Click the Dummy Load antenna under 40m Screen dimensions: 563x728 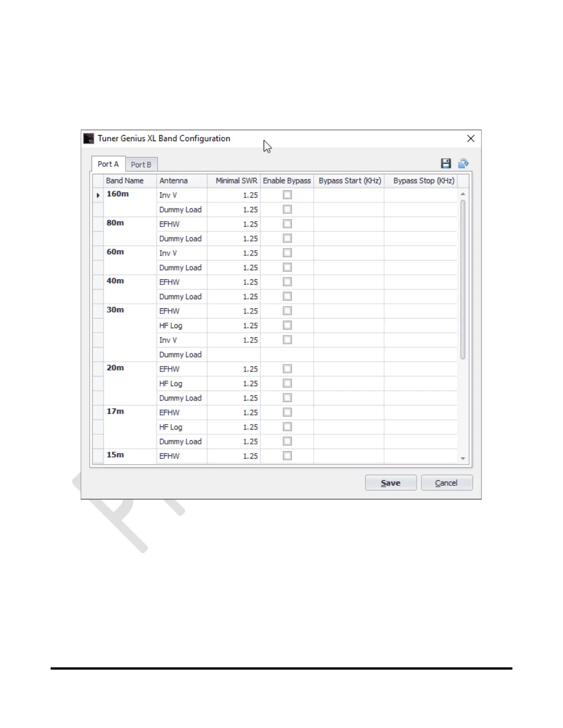182,297
